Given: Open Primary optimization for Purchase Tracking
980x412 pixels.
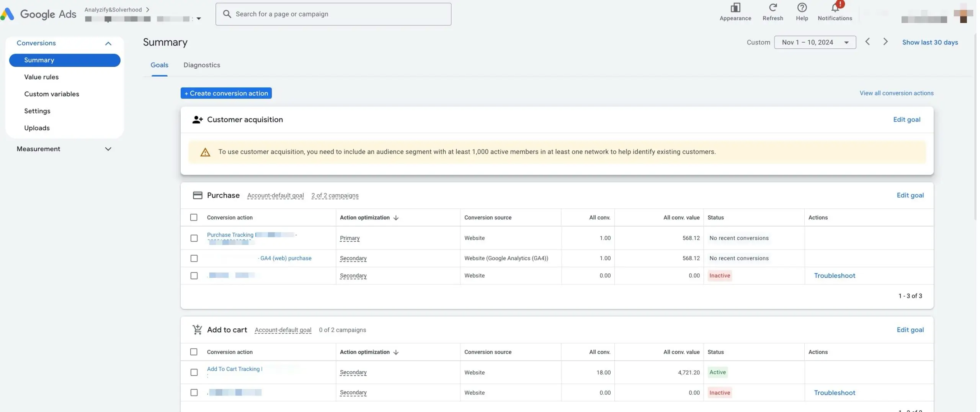Looking at the screenshot, I should click(350, 238).
